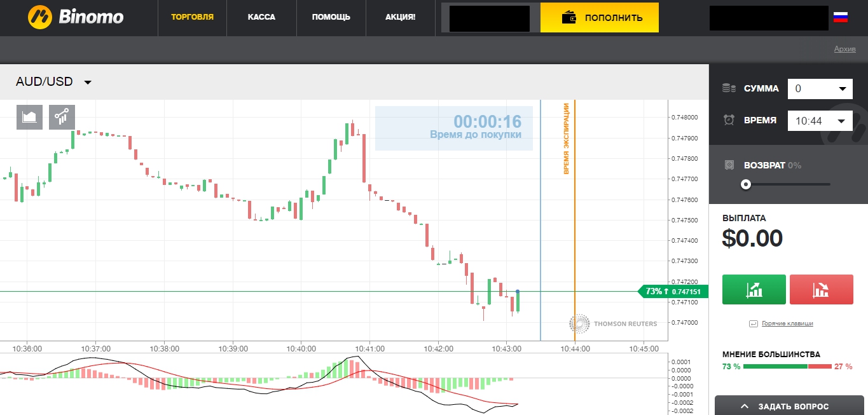The height and width of the screenshot is (415, 868).
Task: Change language via Russian flag icon
Action: point(840,18)
